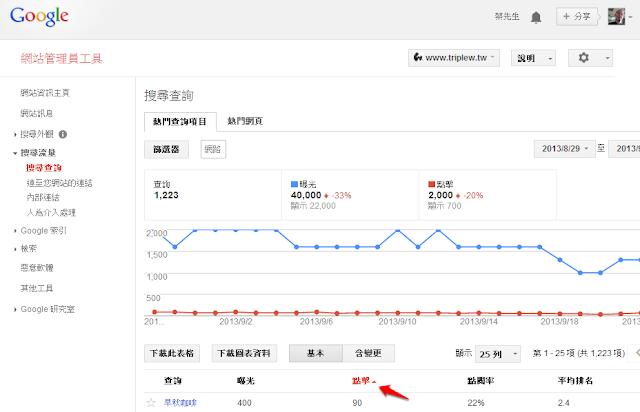Open the www.triplew.tw site dropdown

pyautogui.click(x=455, y=58)
